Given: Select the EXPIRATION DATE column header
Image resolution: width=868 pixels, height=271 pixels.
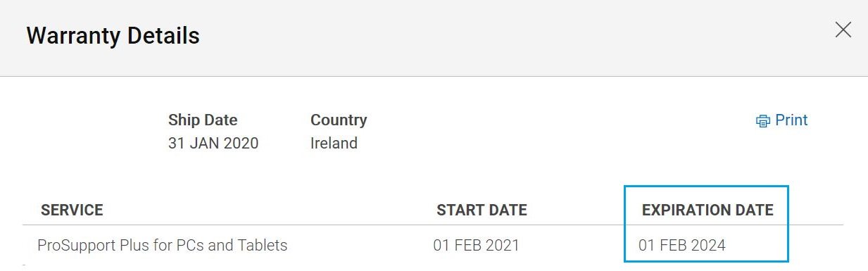Looking at the screenshot, I should 707,210.
